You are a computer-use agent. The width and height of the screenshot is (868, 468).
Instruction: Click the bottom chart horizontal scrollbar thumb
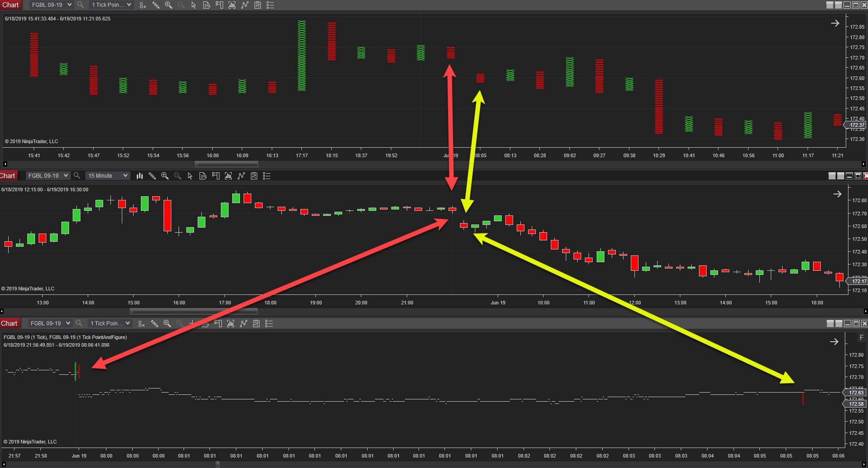point(218,464)
